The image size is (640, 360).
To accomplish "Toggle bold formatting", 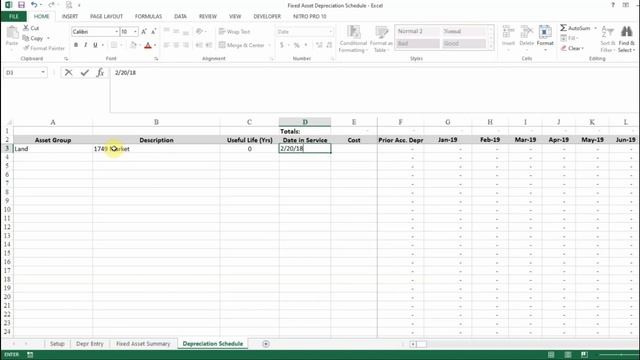I will (x=76, y=45).
